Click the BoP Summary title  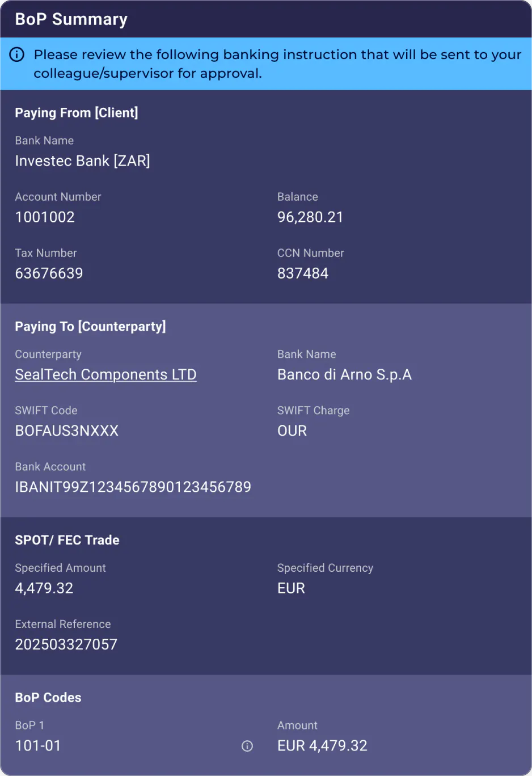[x=71, y=19]
